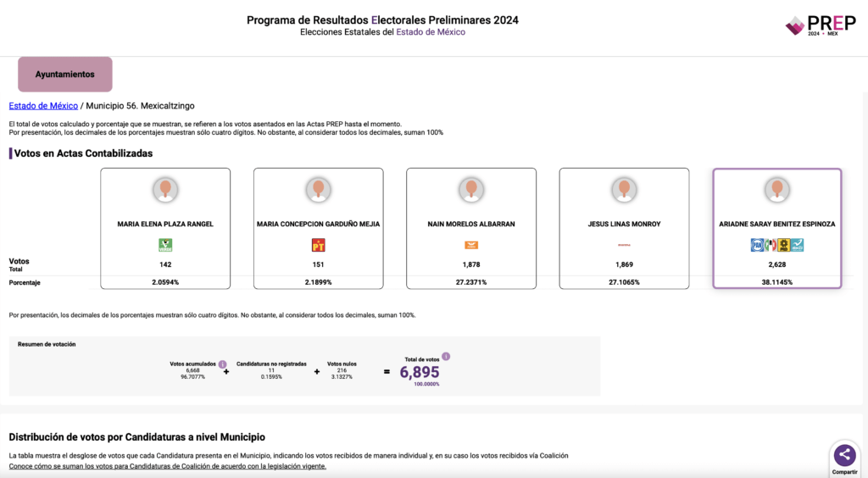Screen dimensions: 868x478
Task: Go to Estado de México breadcrumb link
Action: (43, 106)
